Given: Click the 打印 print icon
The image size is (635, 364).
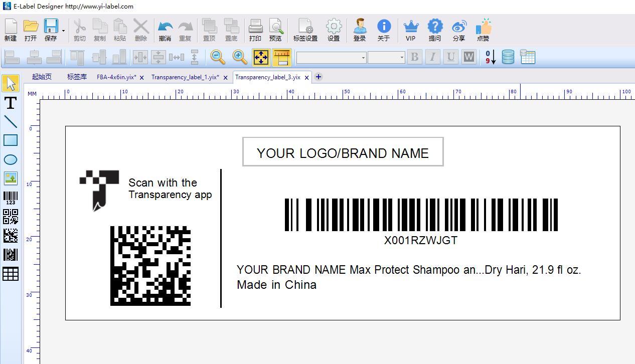Looking at the screenshot, I should click(x=255, y=30).
